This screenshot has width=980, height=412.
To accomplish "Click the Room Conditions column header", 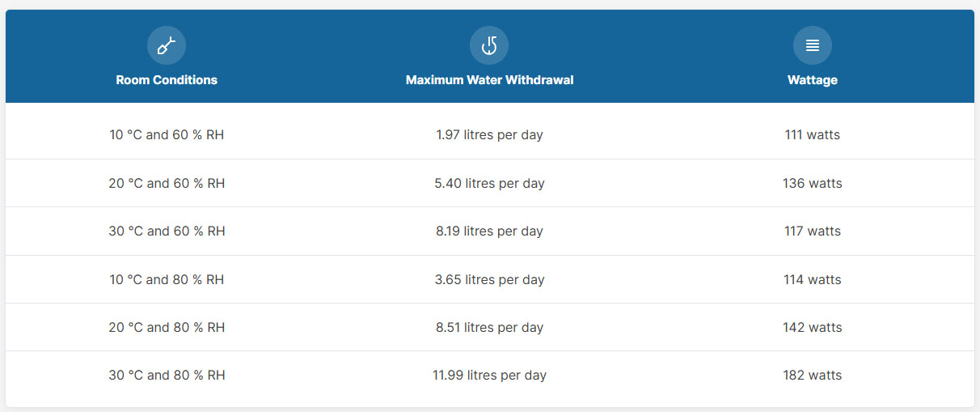I will click(167, 80).
